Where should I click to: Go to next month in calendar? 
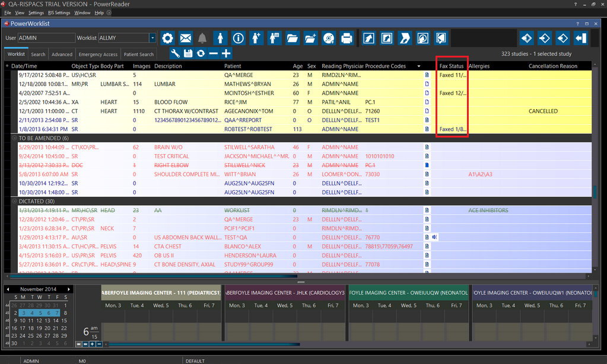[x=69, y=289]
